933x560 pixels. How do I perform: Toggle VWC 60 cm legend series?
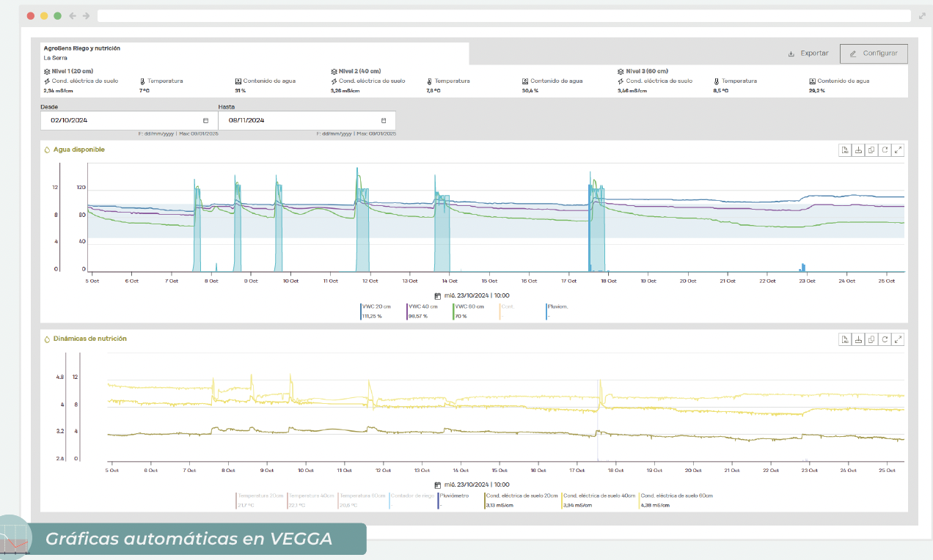(469, 306)
